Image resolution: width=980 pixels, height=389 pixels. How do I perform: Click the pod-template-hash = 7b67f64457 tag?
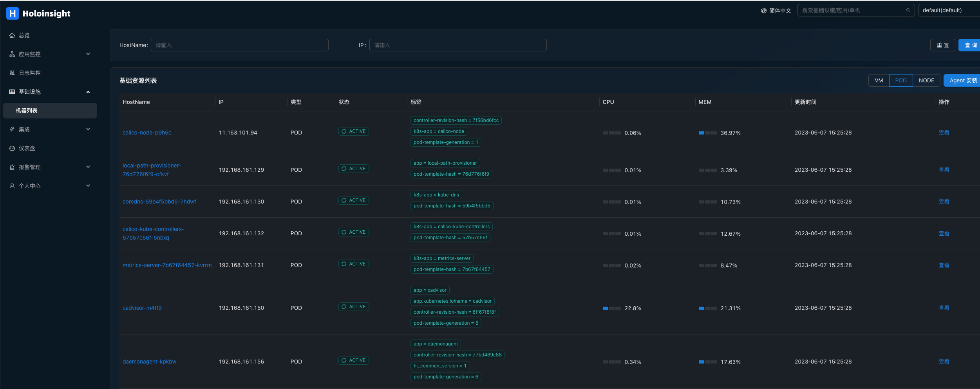pos(452,269)
